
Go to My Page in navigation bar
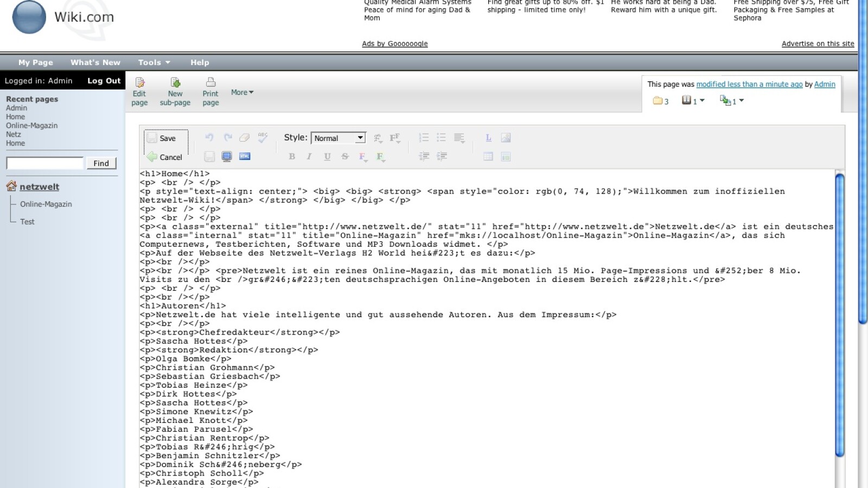click(35, 62)
